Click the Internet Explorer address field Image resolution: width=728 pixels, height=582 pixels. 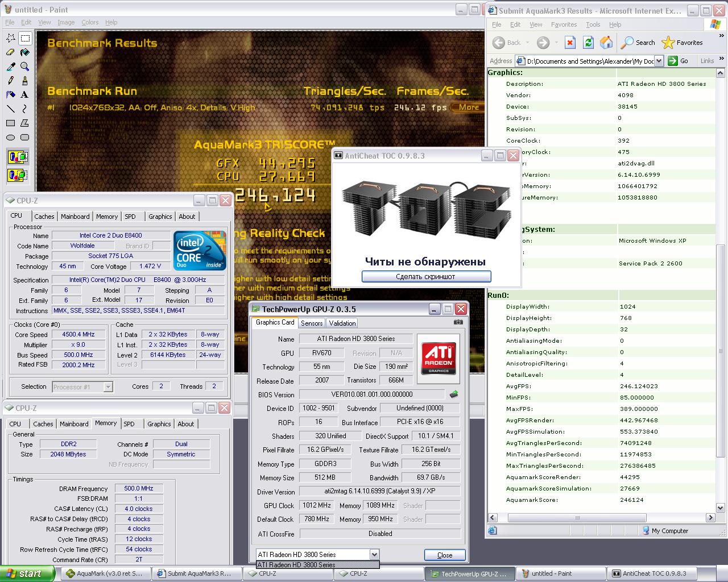click(x=584, y=61)
